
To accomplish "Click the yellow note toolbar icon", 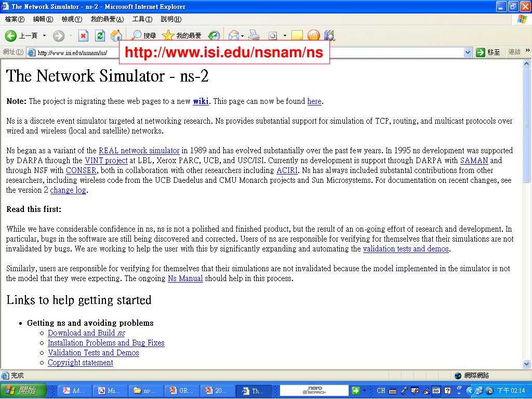I will [x=297, y=36].
